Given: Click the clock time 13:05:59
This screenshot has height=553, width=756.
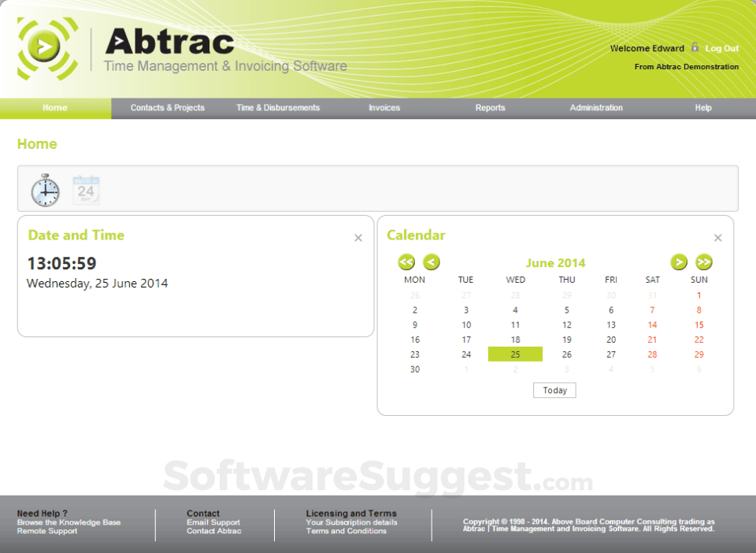Looking at the screenshot, I should click(61, 263).
